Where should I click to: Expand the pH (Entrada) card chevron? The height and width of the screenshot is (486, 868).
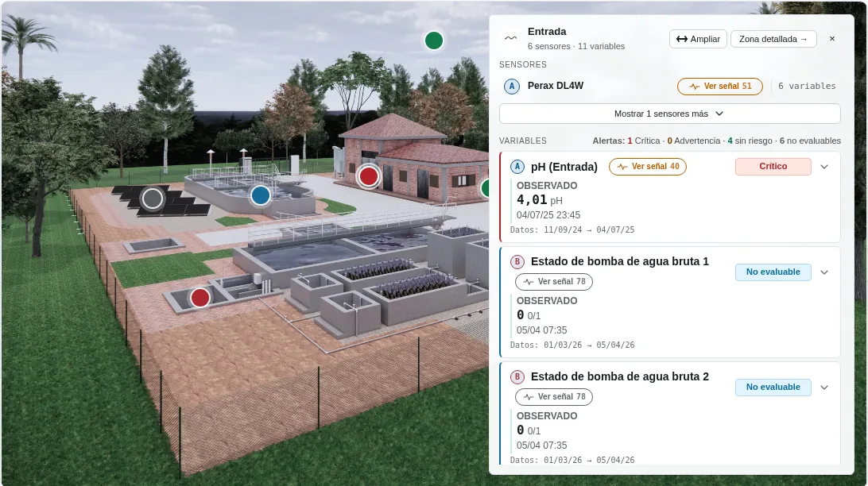pyautogui.click(x=824, y=167)
